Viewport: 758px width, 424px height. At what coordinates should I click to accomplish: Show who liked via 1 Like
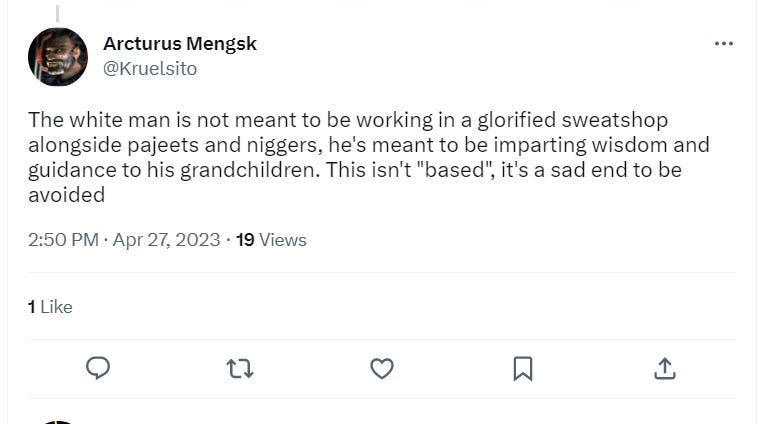50,307
